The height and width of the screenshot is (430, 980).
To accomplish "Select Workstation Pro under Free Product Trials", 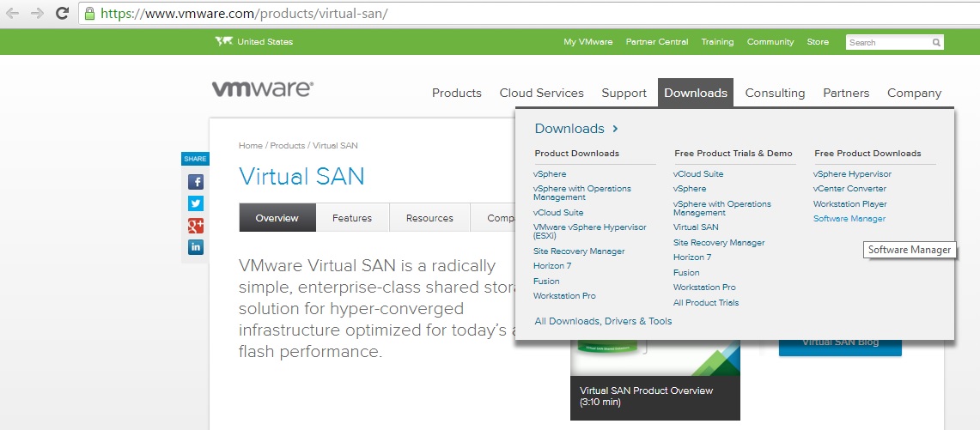I will (704, 288).
